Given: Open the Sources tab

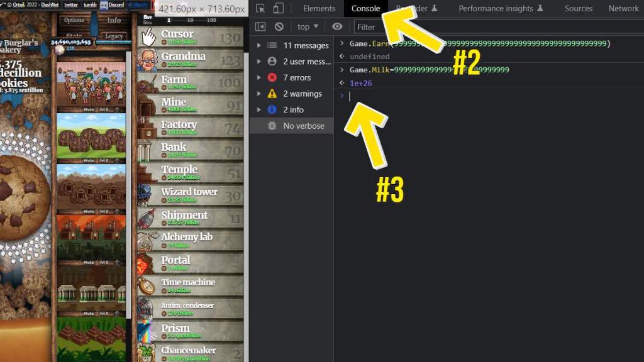Looking at the screenshot, I should click(x=579, y=8).
